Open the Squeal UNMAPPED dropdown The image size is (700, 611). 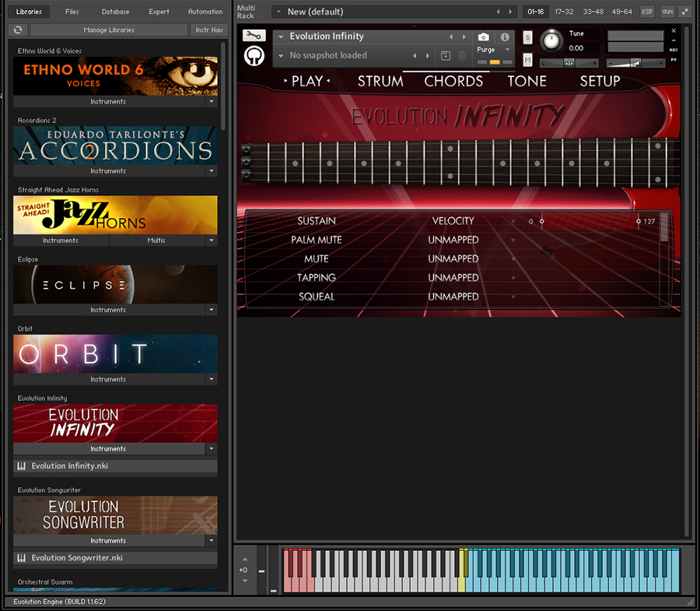point(513,297)
